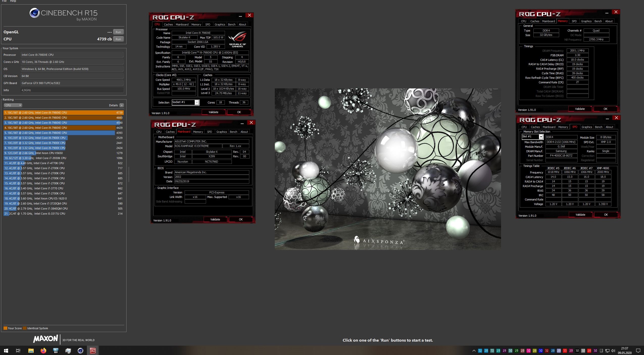Image resolution: width=644 pixels, height=355 pixels.
Task: Click Validate in the Memory window
Action: [580, 109]
